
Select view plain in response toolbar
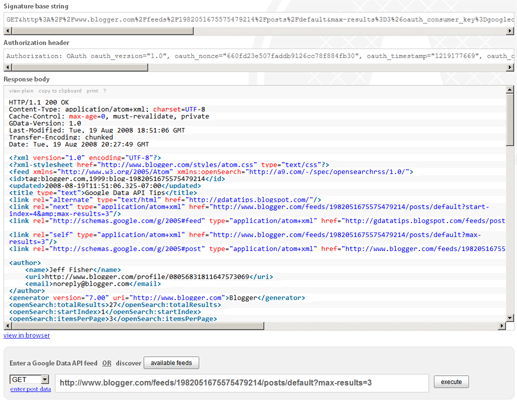(21, 91)
